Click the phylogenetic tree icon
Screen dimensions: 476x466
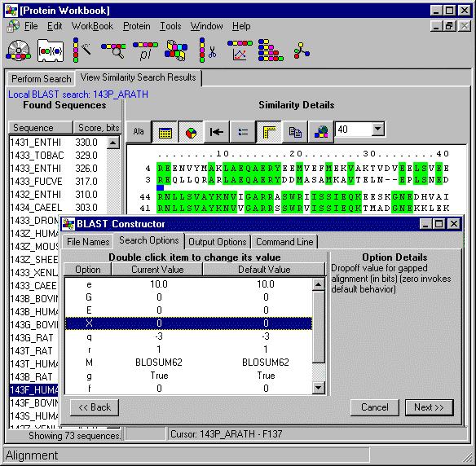pos(302,51)
